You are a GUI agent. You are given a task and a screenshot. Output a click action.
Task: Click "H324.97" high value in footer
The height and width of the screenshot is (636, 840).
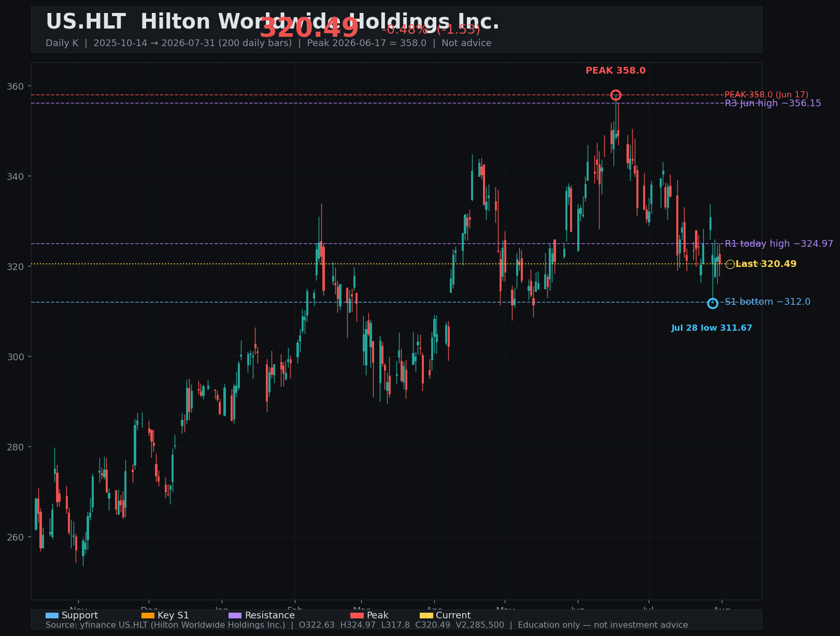[x=358, y=625]
